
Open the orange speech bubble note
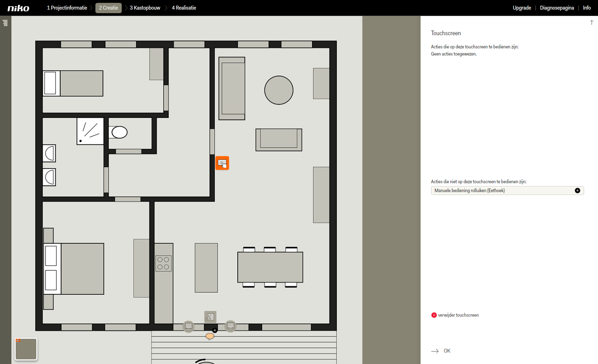210,336
